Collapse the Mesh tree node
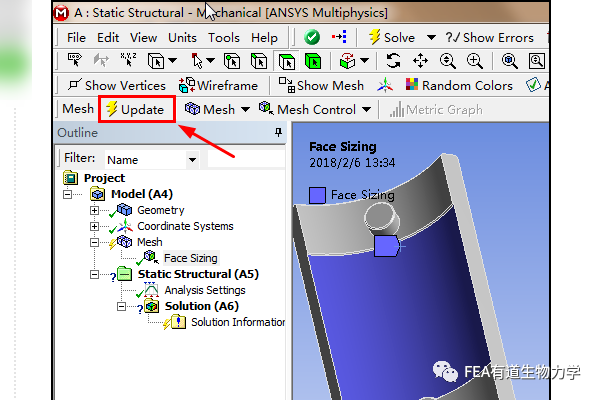The image size is (600, 400). tap(94, 243)
